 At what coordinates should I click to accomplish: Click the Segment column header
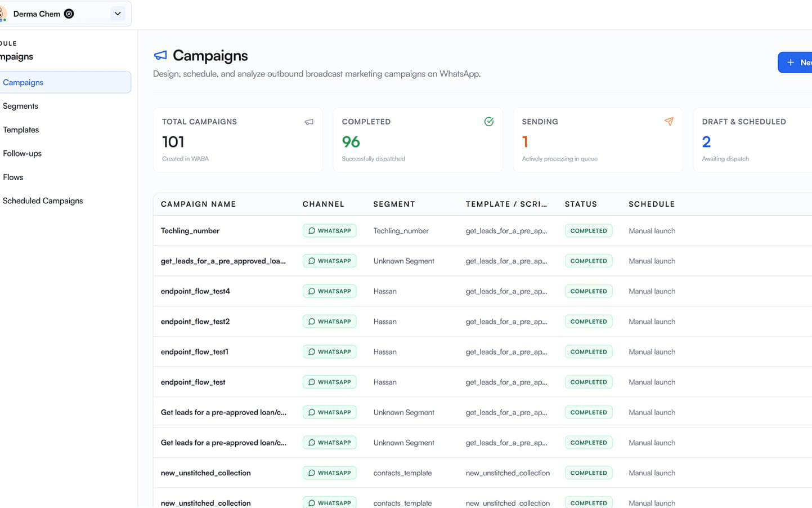(394, 204)
